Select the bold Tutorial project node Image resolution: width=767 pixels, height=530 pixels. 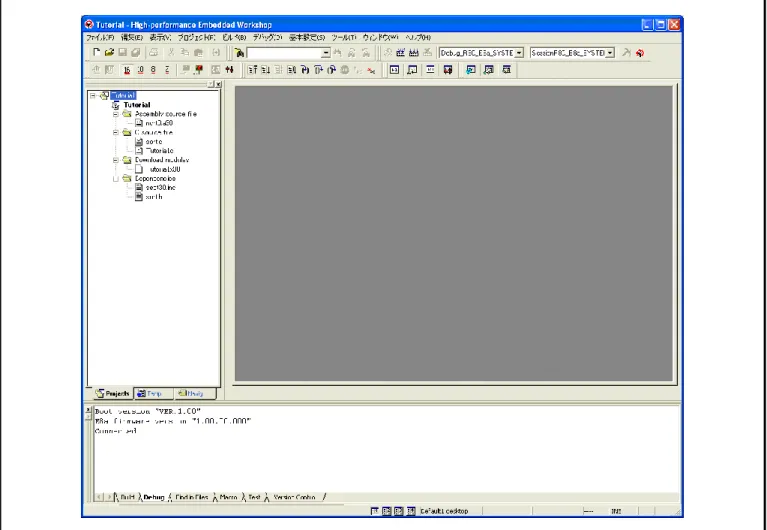pos(137,105)
